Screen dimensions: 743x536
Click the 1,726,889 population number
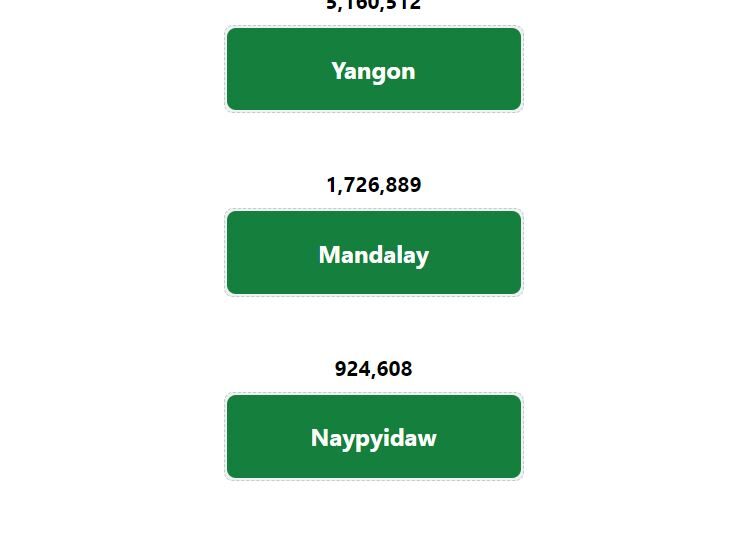point(374,185)
